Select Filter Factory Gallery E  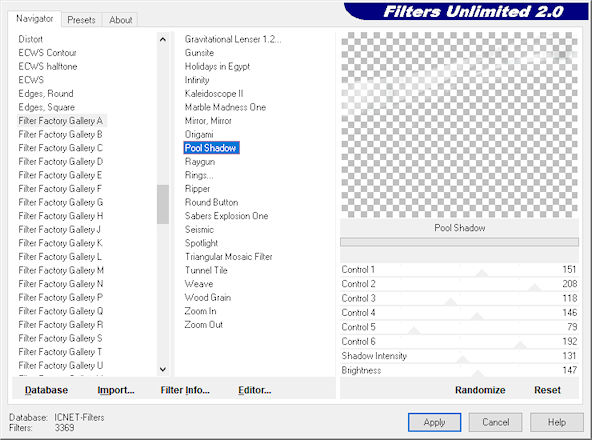coord(60,175)
